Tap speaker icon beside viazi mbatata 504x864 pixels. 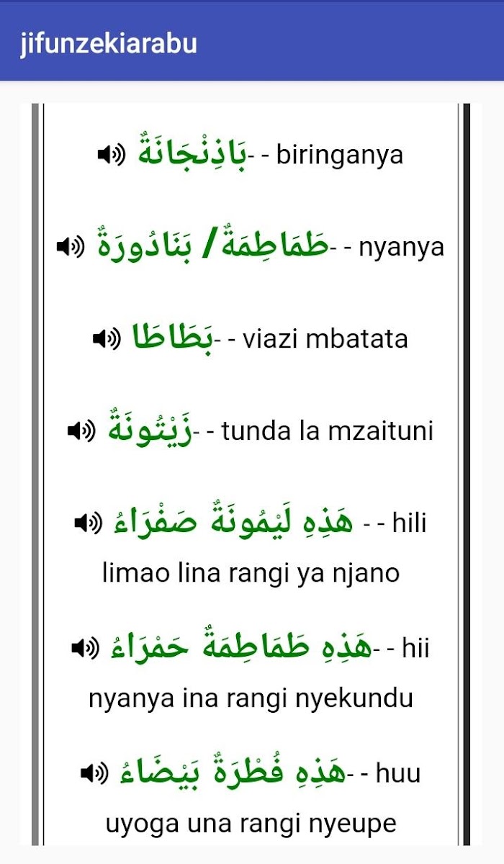(107, 338)
